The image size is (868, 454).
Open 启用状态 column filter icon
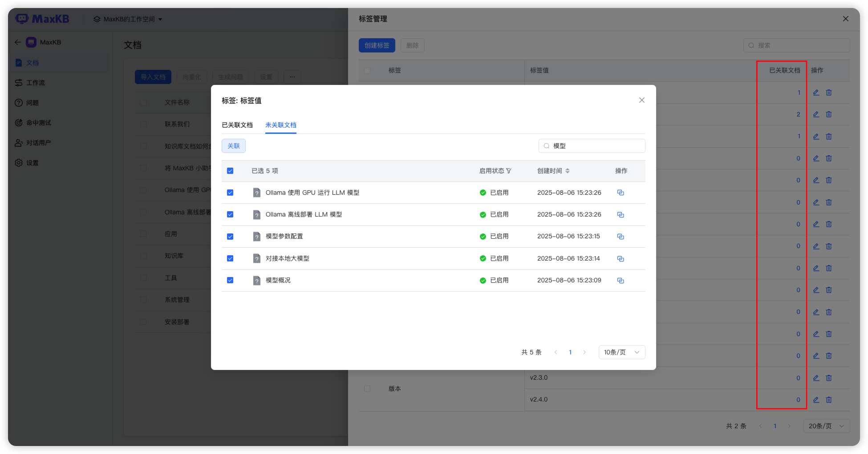pos(509,171)
